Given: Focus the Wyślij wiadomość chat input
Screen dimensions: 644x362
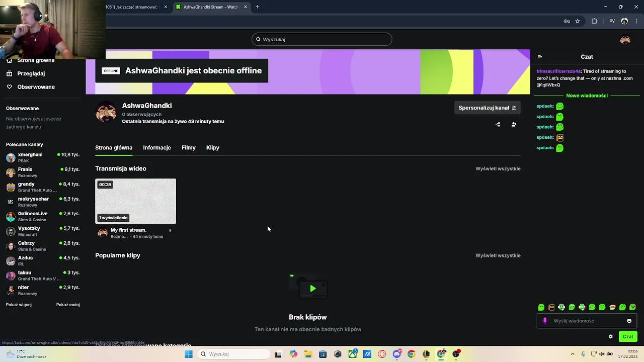Looking at the screenshot, I should 587,321.
